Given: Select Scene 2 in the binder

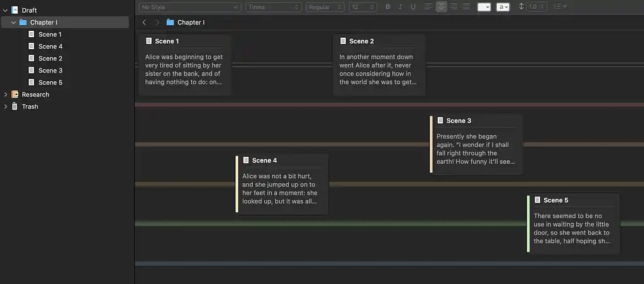Looking at the screenshot, I should point(50,59).
